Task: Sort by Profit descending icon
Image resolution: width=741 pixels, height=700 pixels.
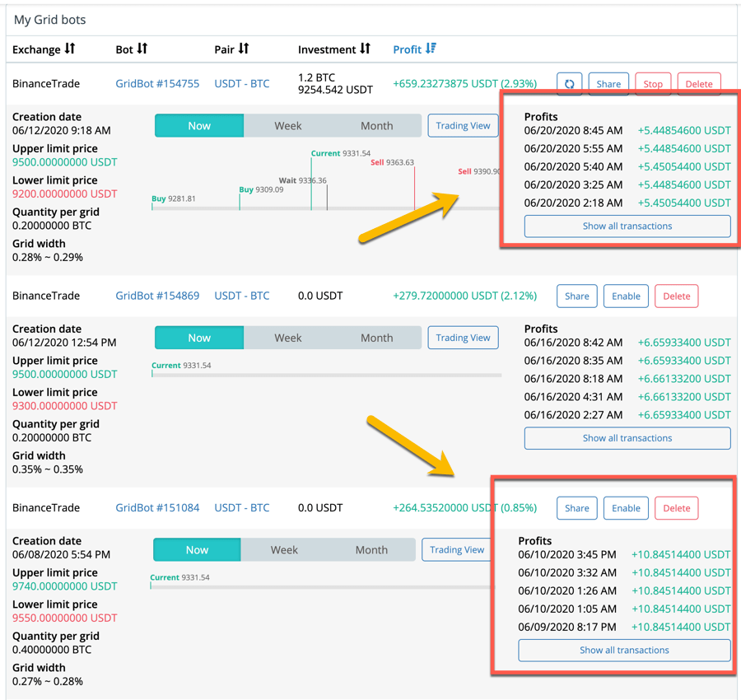Action: (x=431, y=49)
